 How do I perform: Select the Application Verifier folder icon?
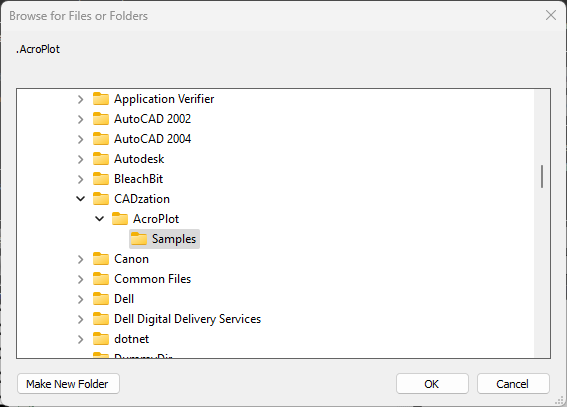pyautogui.click(x=101, y=99)
